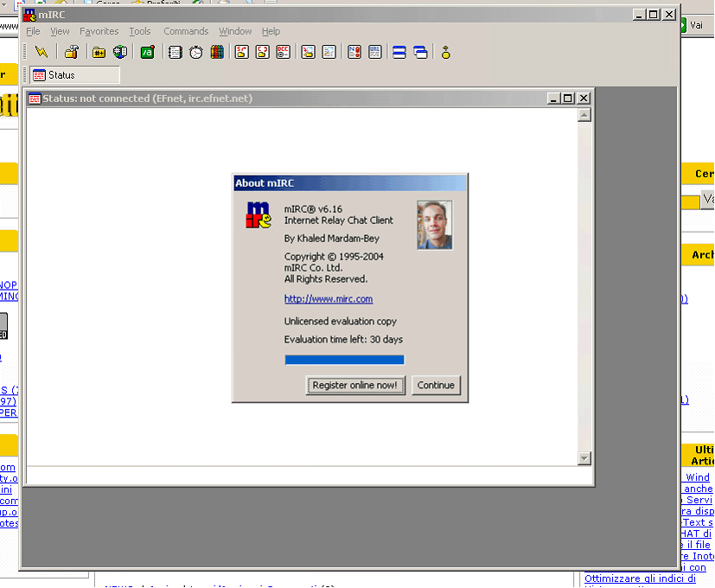Click Khaled Mardam-Bey's photo thumbnail
Viewport: 715px width, 588px height.
435,225
